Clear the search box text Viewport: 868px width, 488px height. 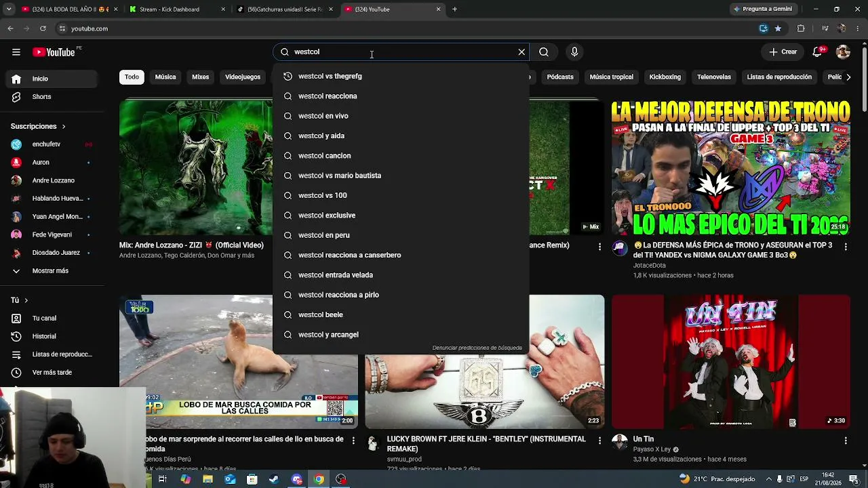[x=521, y=52]
